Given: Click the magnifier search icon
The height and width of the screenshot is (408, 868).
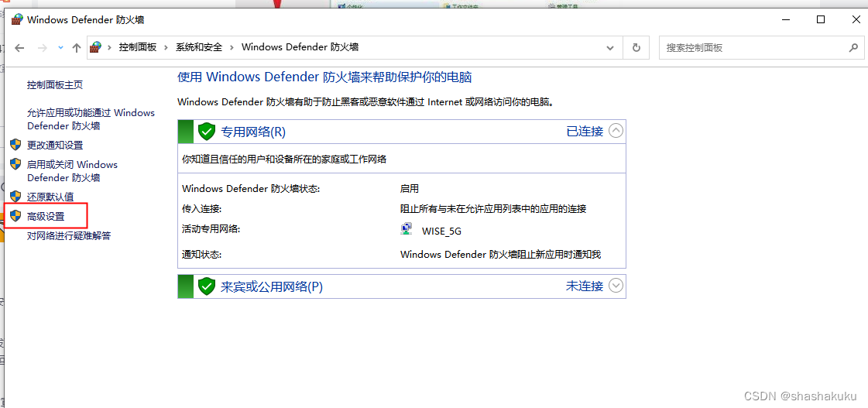Looking at the screenshot, I should point(853,48).
